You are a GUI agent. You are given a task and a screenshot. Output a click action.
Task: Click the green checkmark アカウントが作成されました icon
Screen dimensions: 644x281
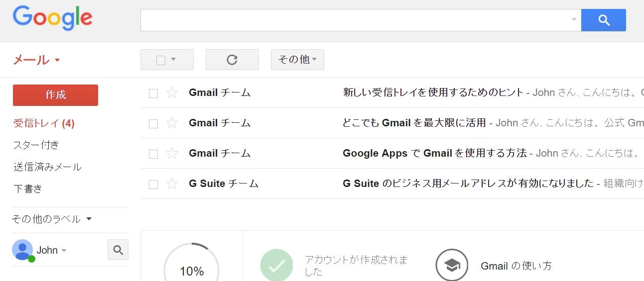coord(276,265)
